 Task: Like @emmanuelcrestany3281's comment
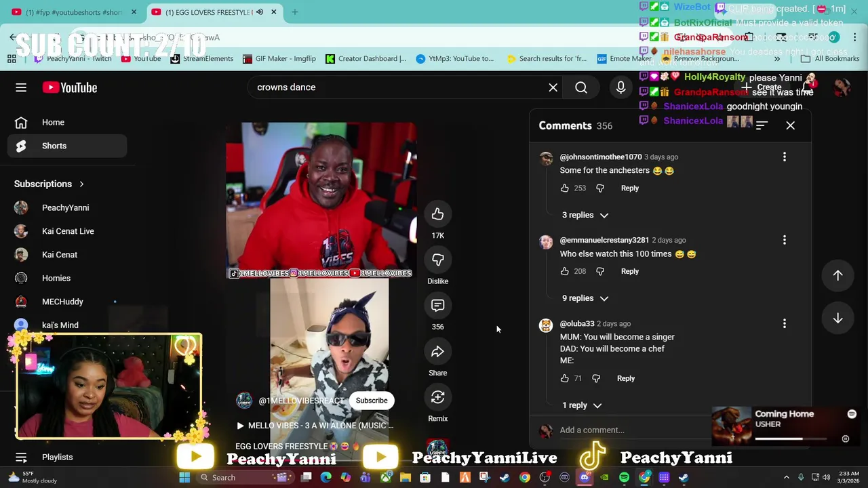tap(565, 271)
